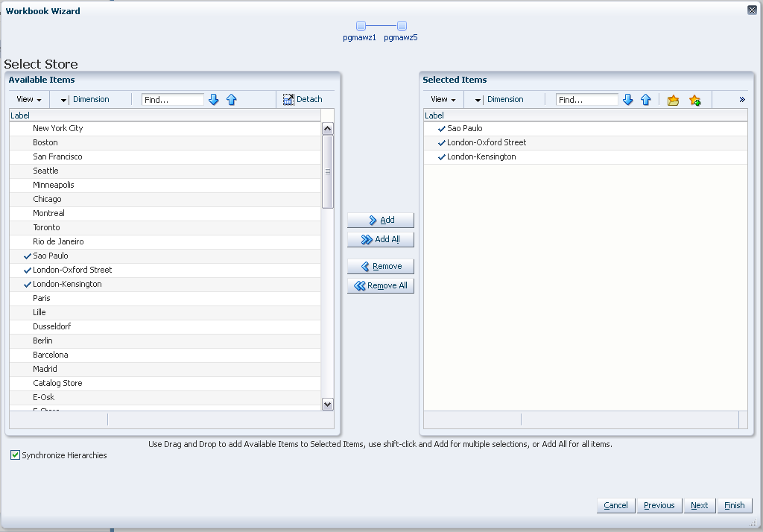This screenshot has height=532, width=763.
Task: Select Sao Paulo in Selected Items
Action: [x=586, y=128]
